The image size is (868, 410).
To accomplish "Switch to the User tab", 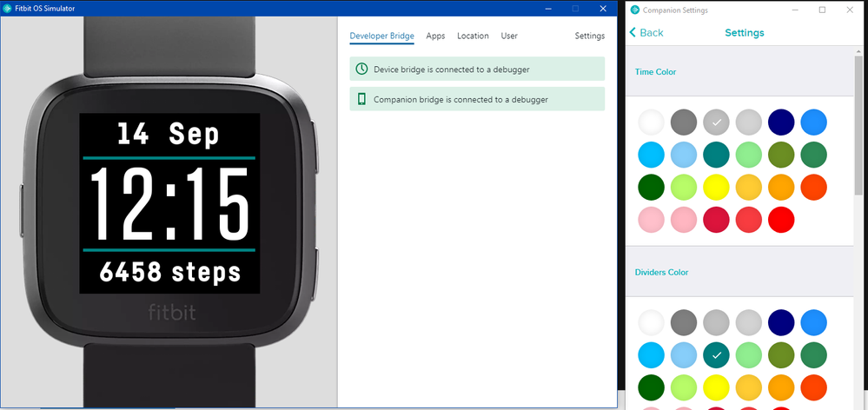I will 509,36.
